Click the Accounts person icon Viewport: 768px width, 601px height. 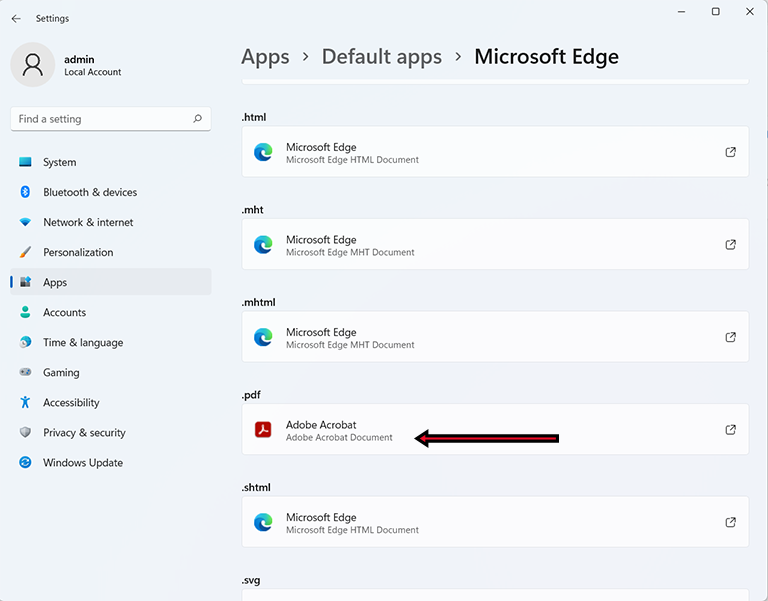25,312
